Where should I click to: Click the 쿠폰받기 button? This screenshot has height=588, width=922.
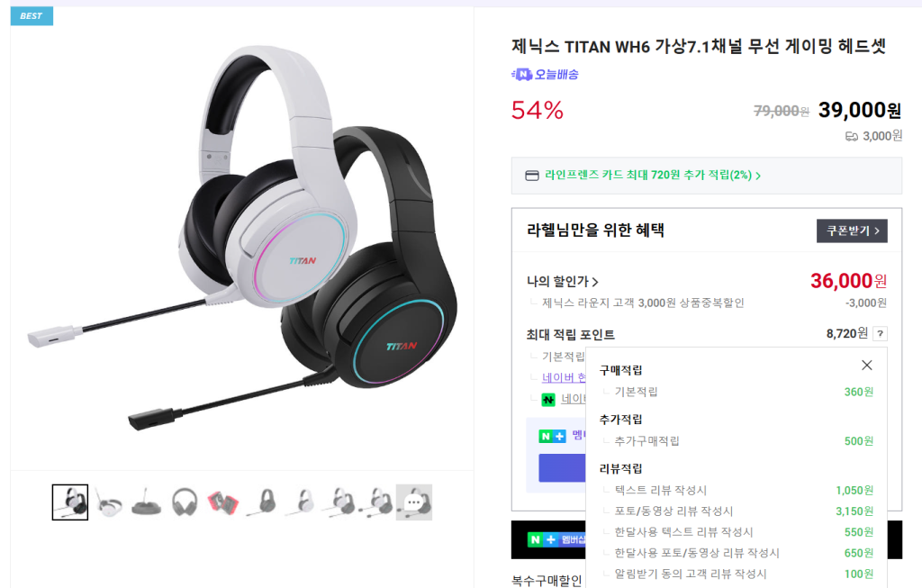click(852, 231)
